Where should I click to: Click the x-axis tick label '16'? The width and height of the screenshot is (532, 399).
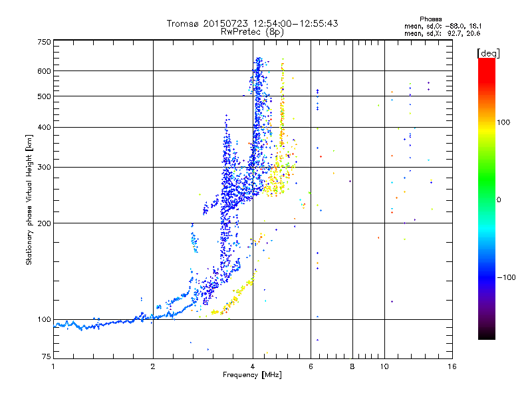point(452,366)
